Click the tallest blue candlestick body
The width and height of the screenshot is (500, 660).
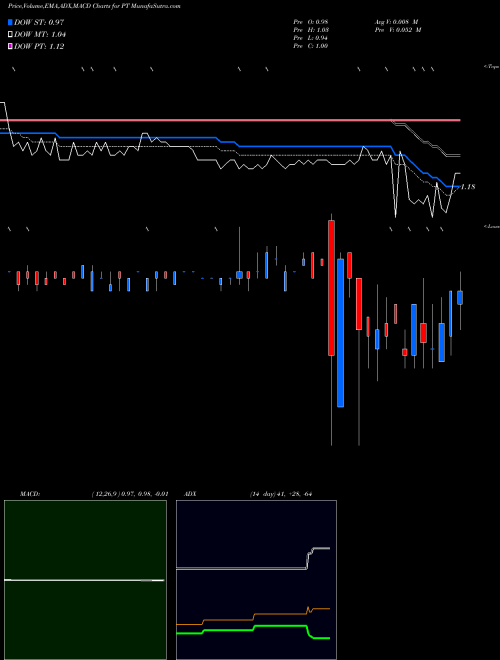coord(340,333)
